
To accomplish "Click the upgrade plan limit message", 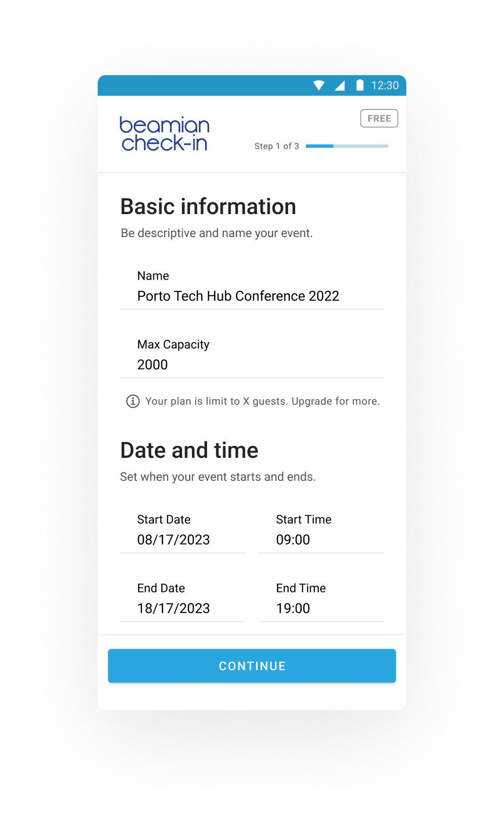I will tap(262, 401).
